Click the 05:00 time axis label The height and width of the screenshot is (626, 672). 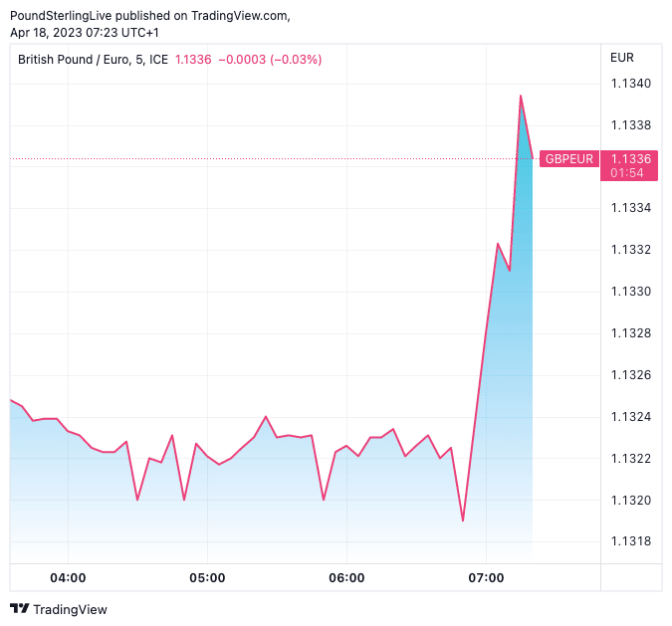[x=207, y=578]
